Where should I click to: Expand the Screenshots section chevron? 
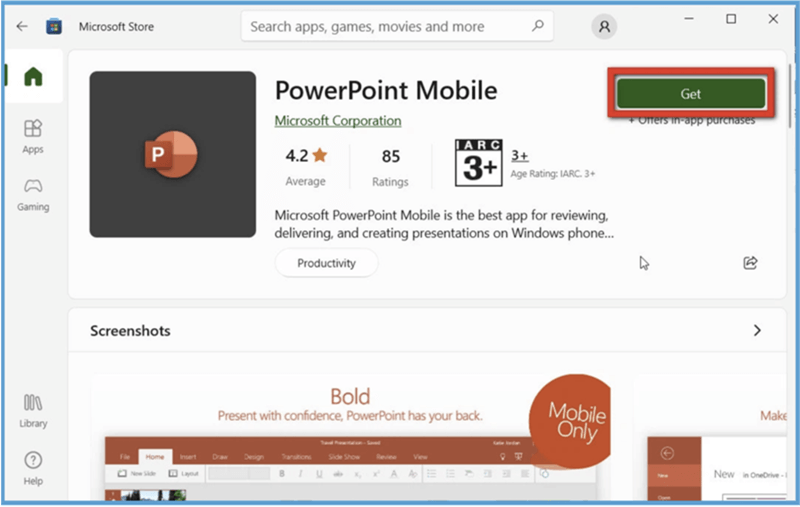757,331
